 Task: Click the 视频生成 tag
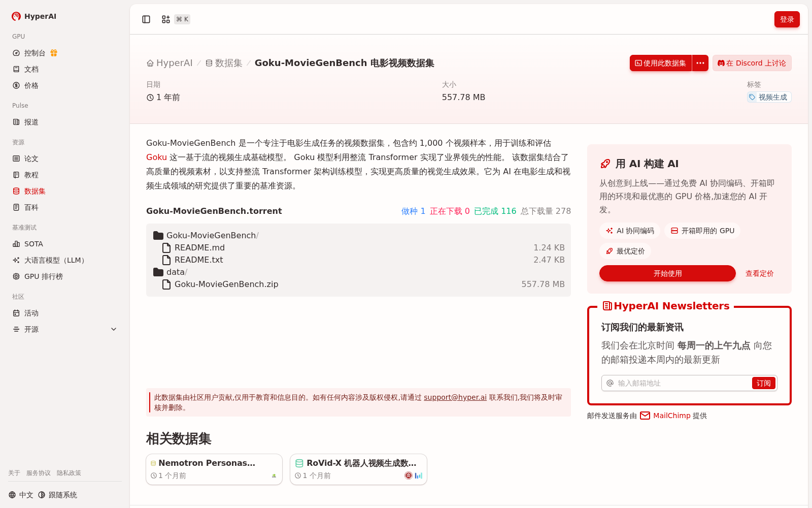coord(769,97)
